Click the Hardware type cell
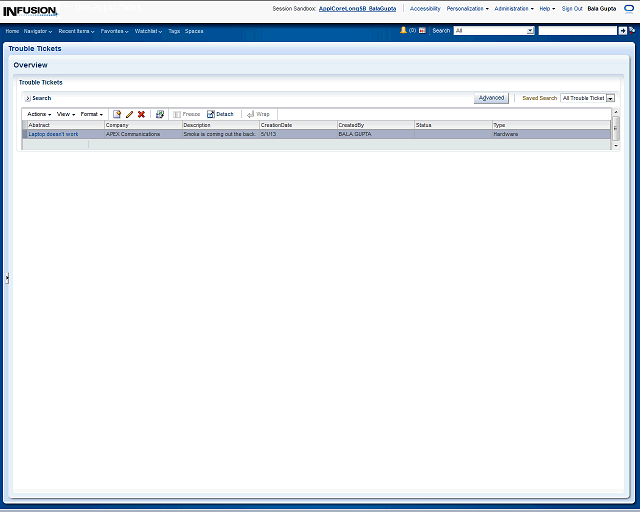This screenshot has width=640, height=512. point(551,134)
